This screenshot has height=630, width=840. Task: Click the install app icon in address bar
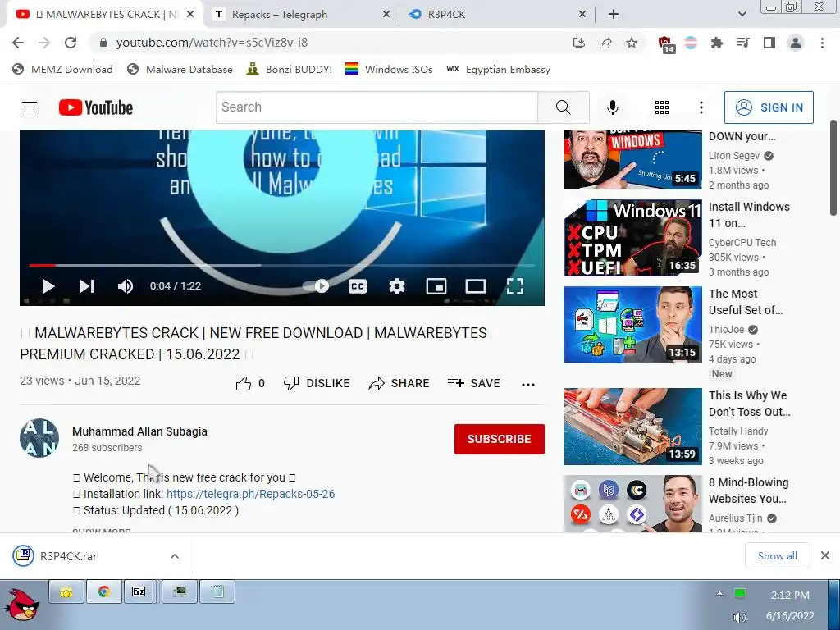click(578, 43)
